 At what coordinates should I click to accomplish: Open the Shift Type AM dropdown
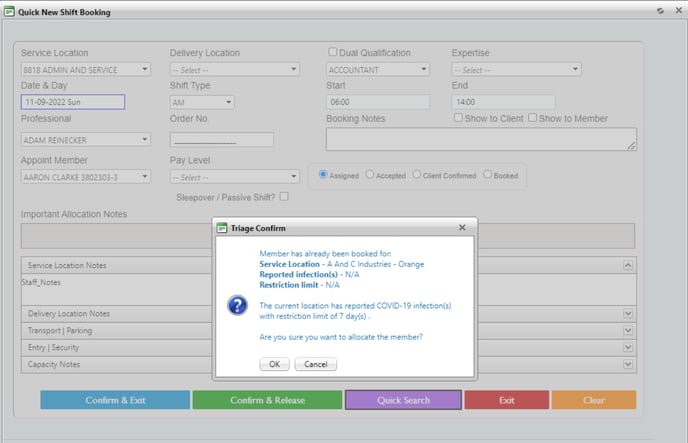click(x=202, y=102)
